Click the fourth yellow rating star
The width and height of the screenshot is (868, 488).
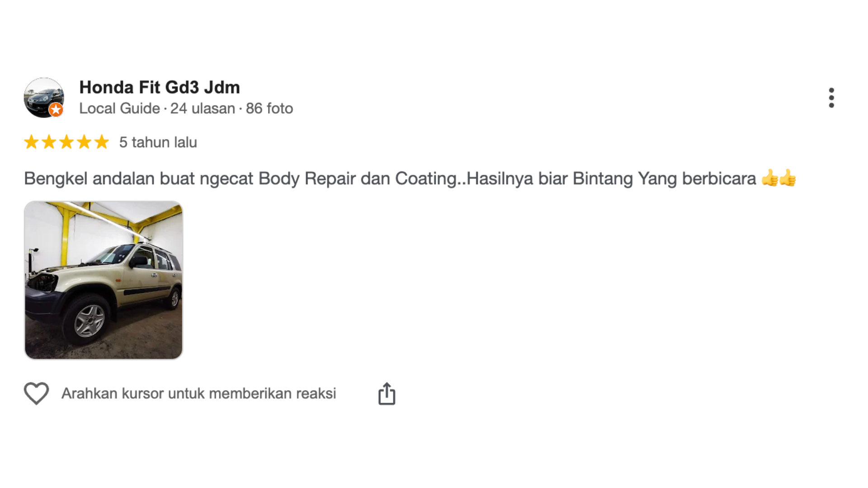84,142
